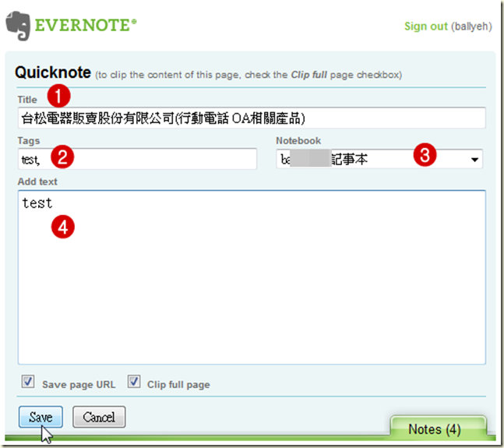The width and height of the screenshot is (504, 448).
Task: Click the Cancel button
Action: pyautogui.click(x=99, y=417)
